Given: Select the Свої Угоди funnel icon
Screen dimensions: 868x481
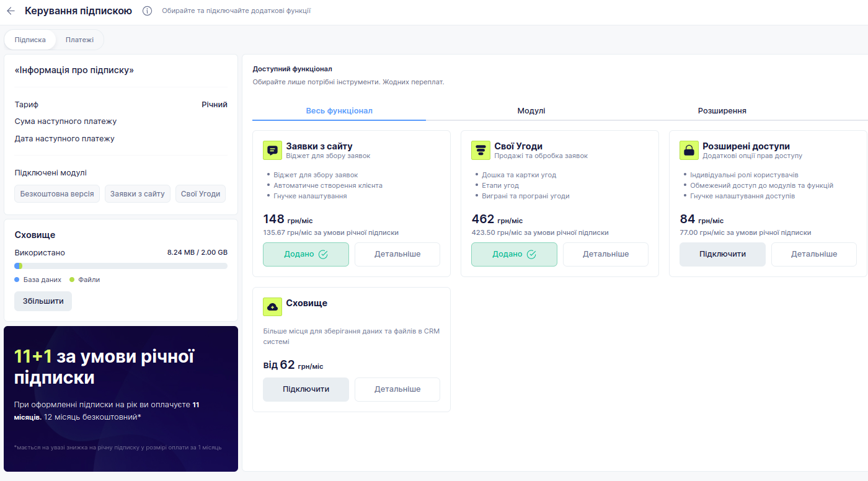Looking at the screenshot, I should pos(480,150).
